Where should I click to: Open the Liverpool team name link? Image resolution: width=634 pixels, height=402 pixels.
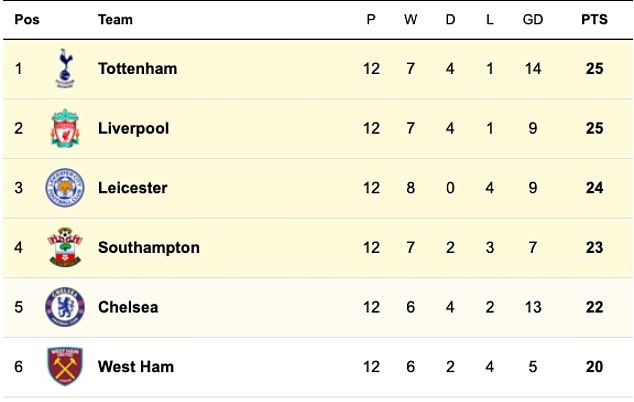[133, 129]
